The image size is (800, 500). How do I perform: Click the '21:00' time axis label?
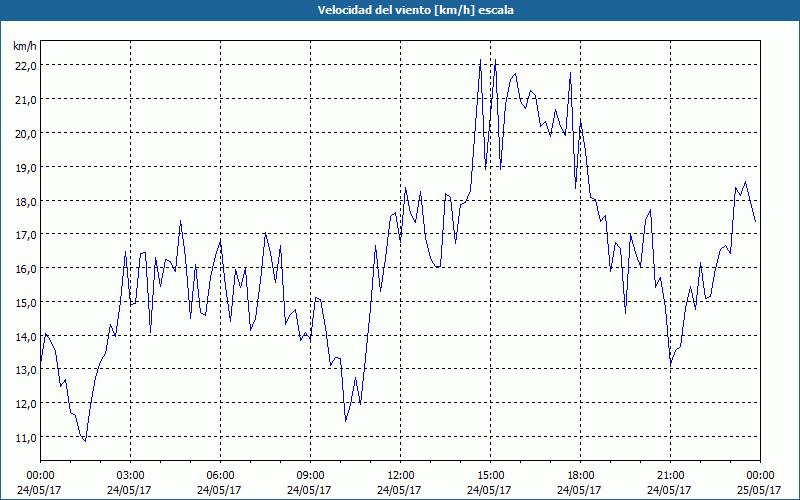[670, 476]
